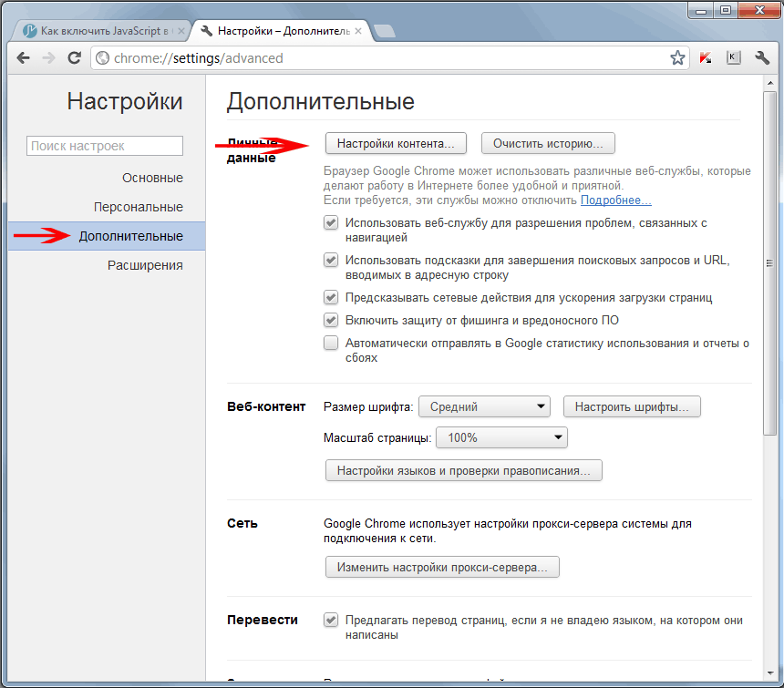Click the Масштаб страницы label
784x688 pixels.
(377, 438)
